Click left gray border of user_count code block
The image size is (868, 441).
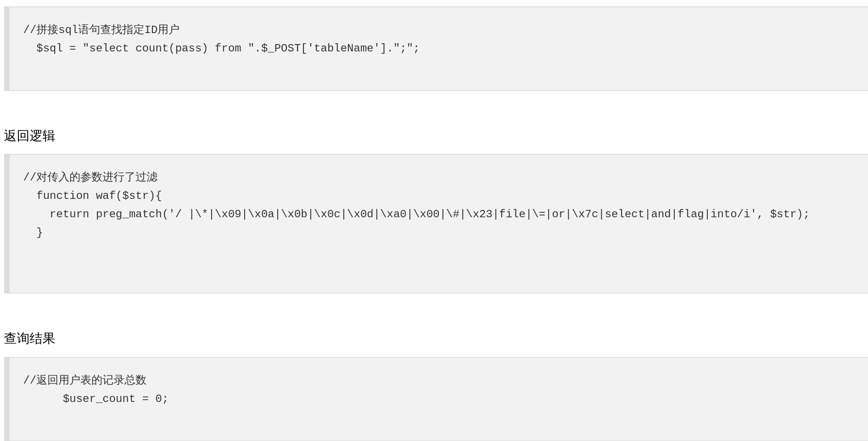click(7, 399)
